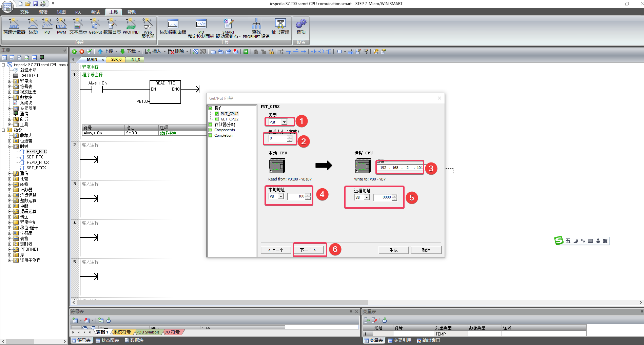Open SMART drive configuration tool
The height and width of the screenshot is (345, 644).
228,28
